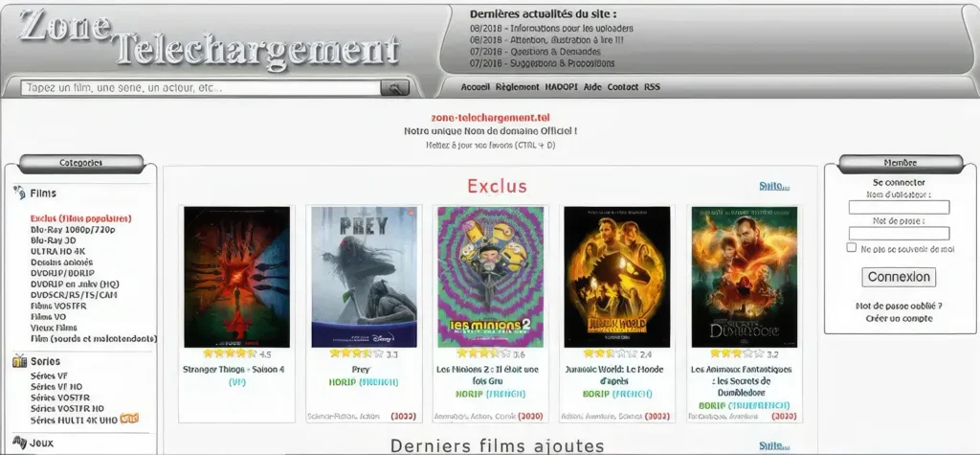Click Suite link next to Derniers films ajoutes
Viewport: 980px width, 455px height.
[774, 445]
